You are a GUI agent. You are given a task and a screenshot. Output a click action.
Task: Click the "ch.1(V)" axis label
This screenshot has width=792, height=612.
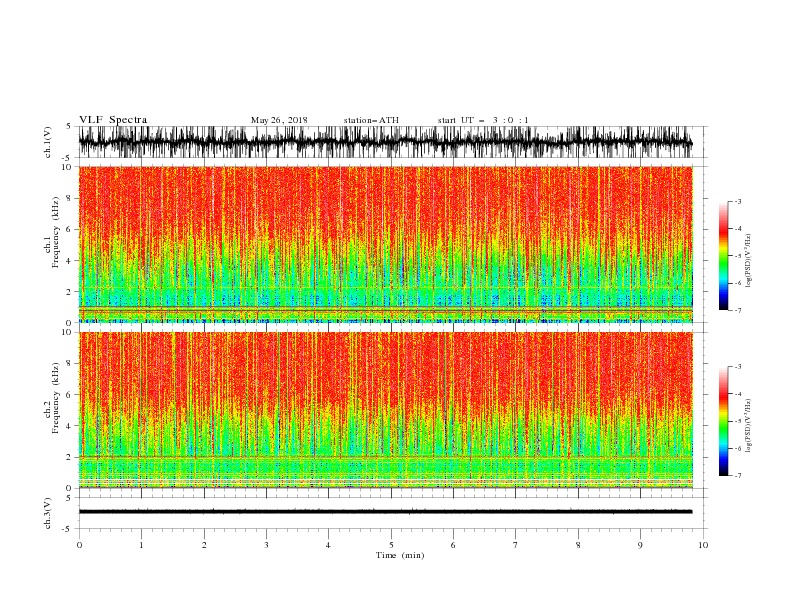click(48, 142)
